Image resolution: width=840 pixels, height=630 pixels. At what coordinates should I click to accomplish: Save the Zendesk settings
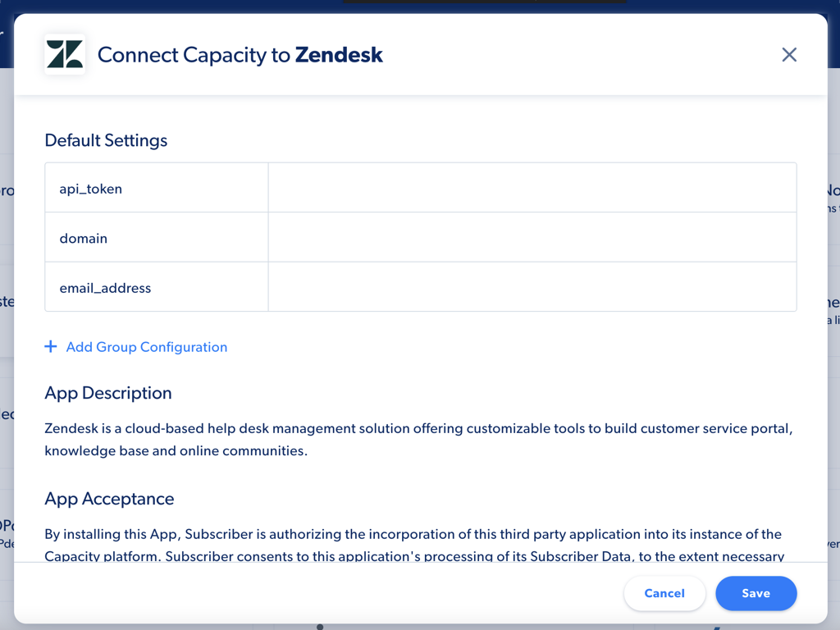tap(756, 593)
